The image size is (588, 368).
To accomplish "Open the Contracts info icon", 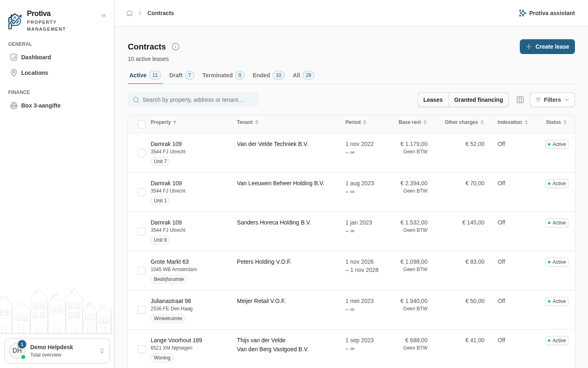I will 176,47.
